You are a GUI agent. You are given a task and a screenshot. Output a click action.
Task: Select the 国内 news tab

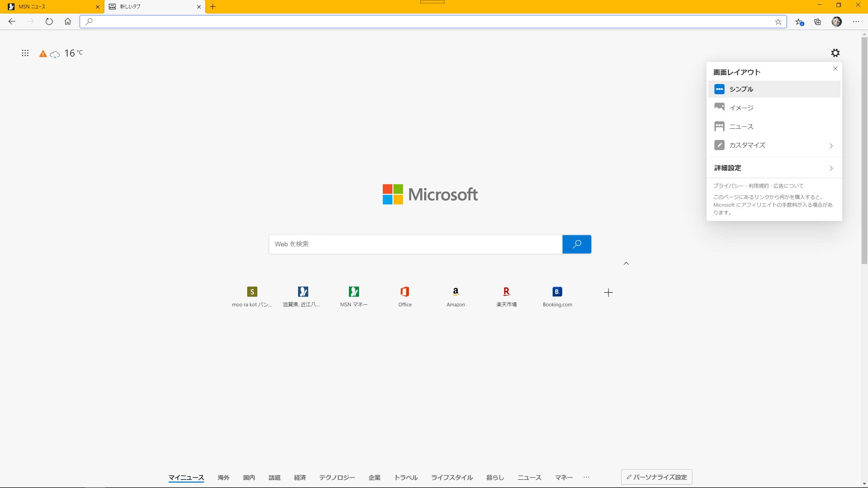click(x=249, y=477)
